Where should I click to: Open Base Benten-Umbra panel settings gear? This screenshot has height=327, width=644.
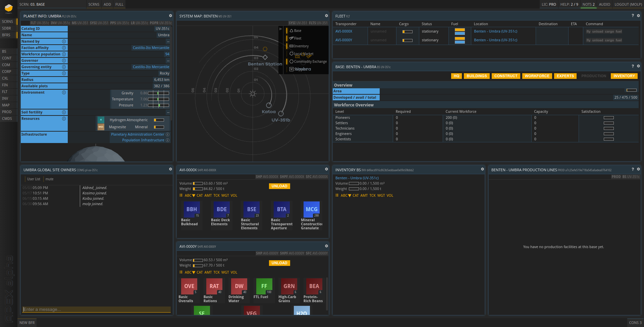click(x=638, y=66)
